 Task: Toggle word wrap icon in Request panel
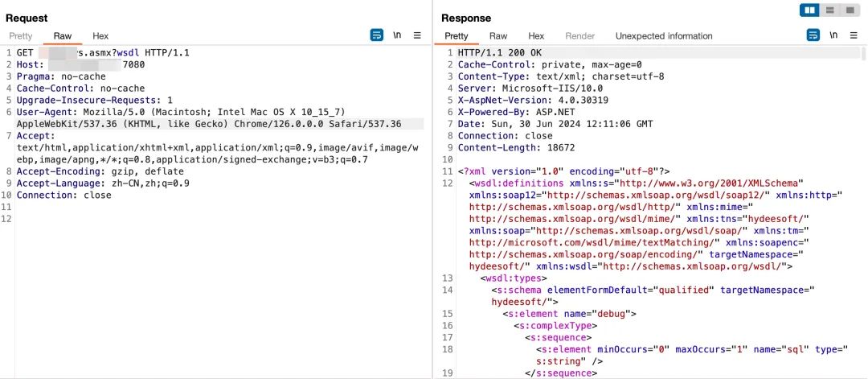[x=376, y=35]
